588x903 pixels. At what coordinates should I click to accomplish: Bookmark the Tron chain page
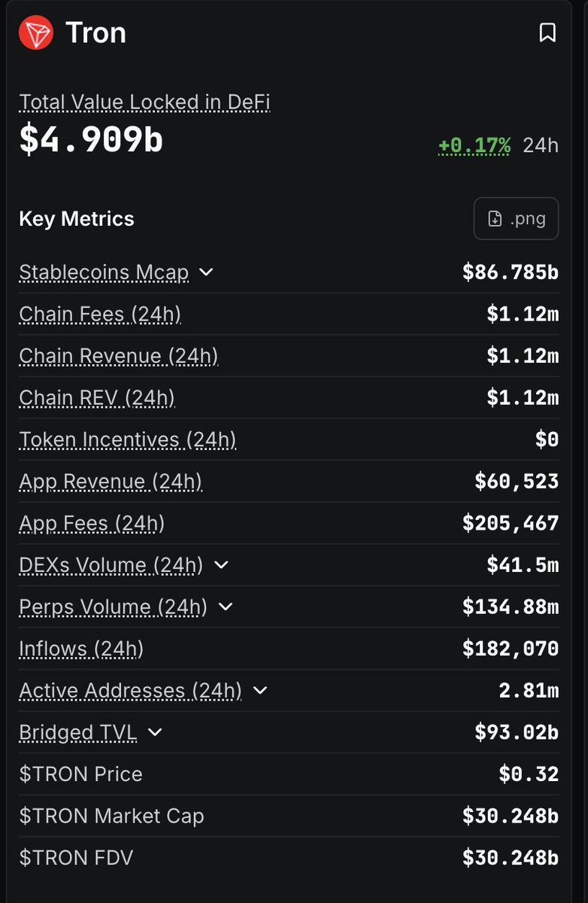(x=547, y=33)
